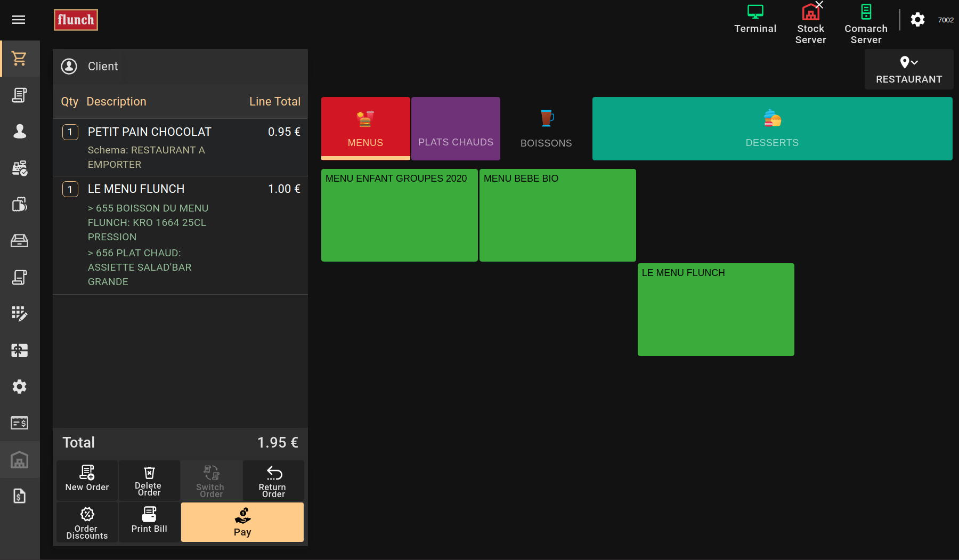Start a New Order
The image size is (959, 560).
(x=87, y=481)
